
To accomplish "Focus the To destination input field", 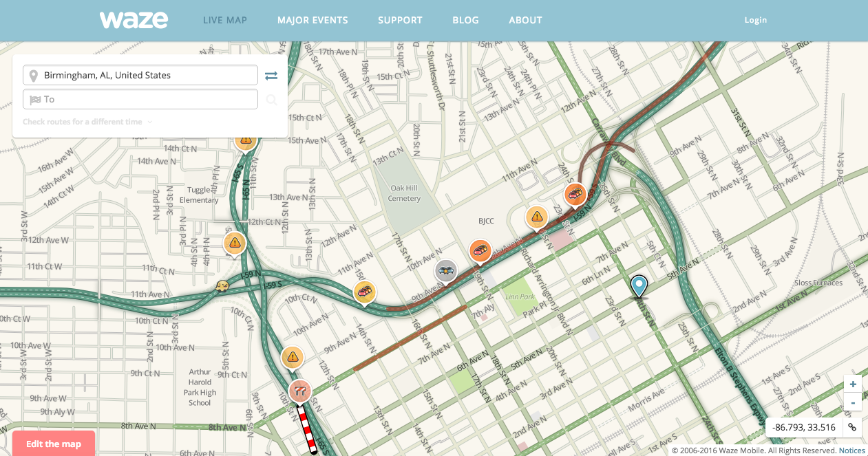I will coord(140,100).
